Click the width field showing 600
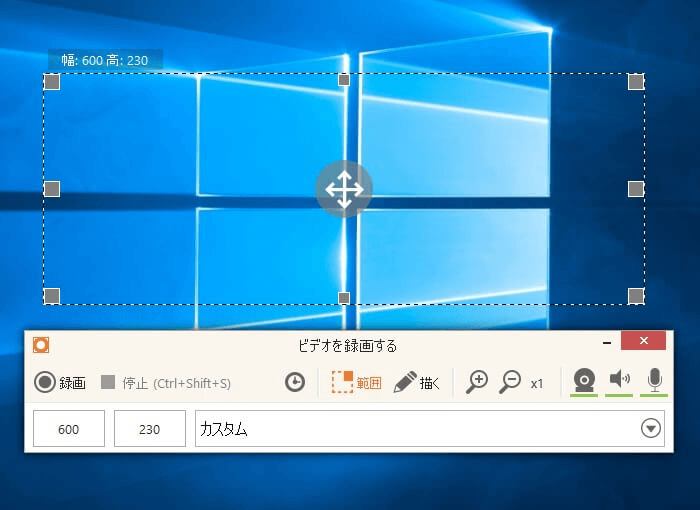700x510 pixels. pyautogui.click(x=69, y=429)
